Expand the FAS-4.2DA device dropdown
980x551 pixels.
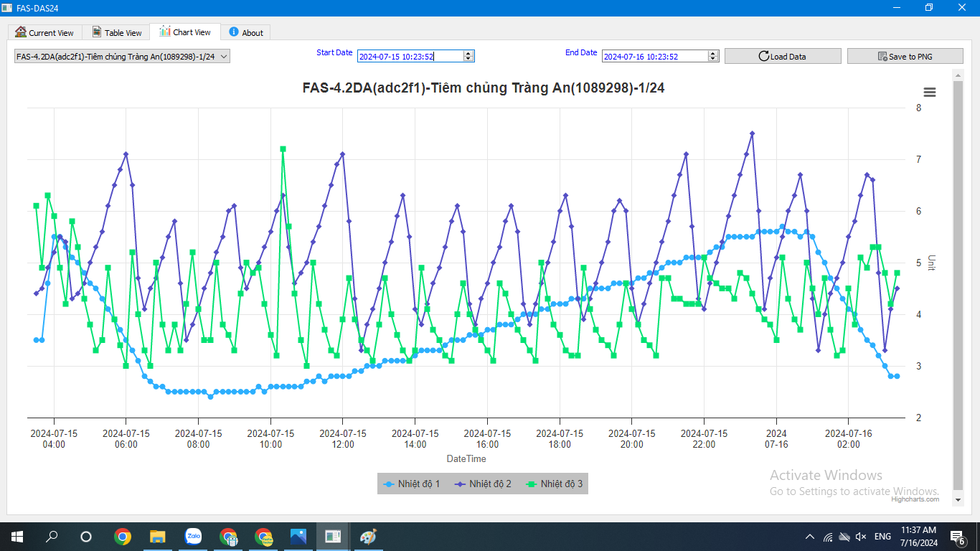click(x=122, y=56)
